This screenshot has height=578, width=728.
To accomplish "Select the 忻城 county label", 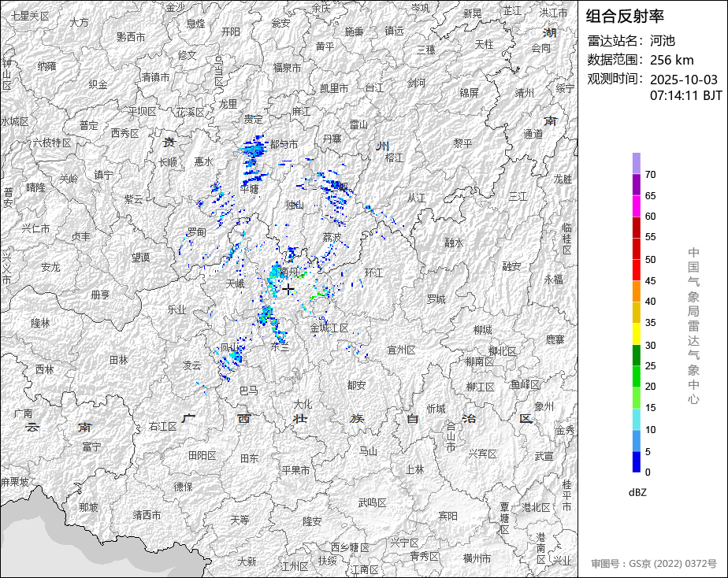I will 436,409.
